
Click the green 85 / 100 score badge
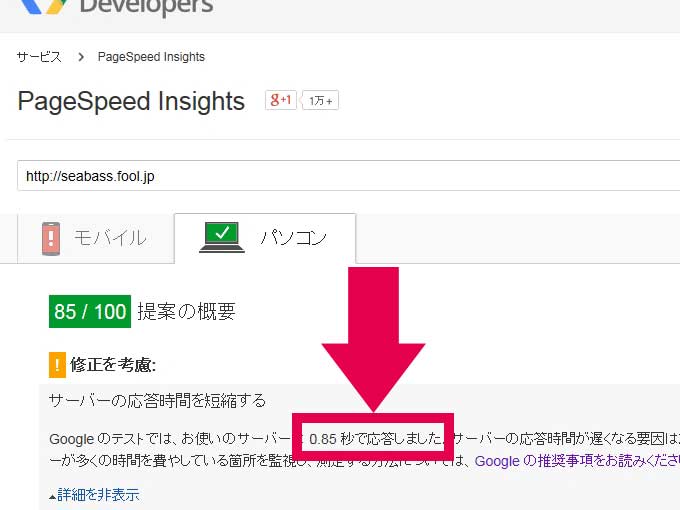[x=90, y=311]
